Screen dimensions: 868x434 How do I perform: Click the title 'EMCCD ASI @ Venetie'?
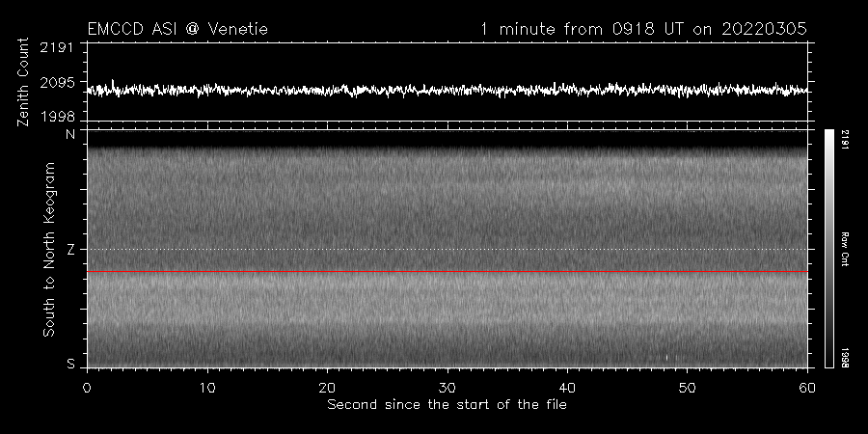pos(177,29)
